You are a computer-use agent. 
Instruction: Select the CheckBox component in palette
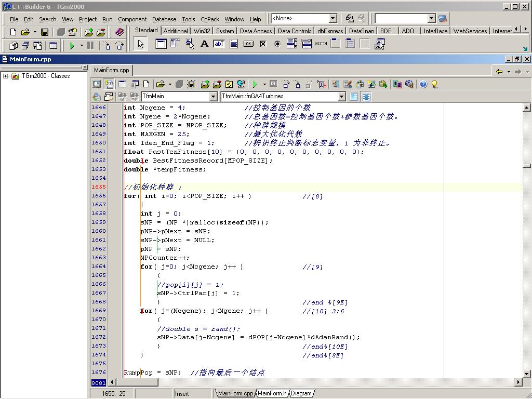[263, 44]
